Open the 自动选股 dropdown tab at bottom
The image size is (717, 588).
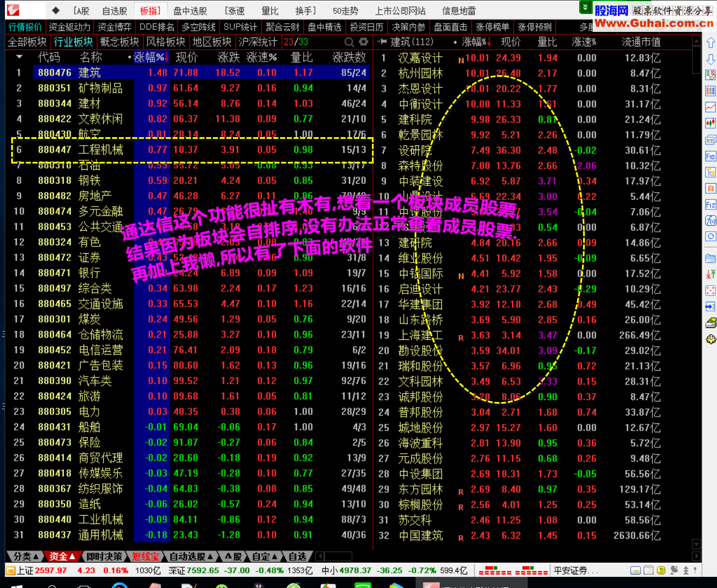coord(190,557)
